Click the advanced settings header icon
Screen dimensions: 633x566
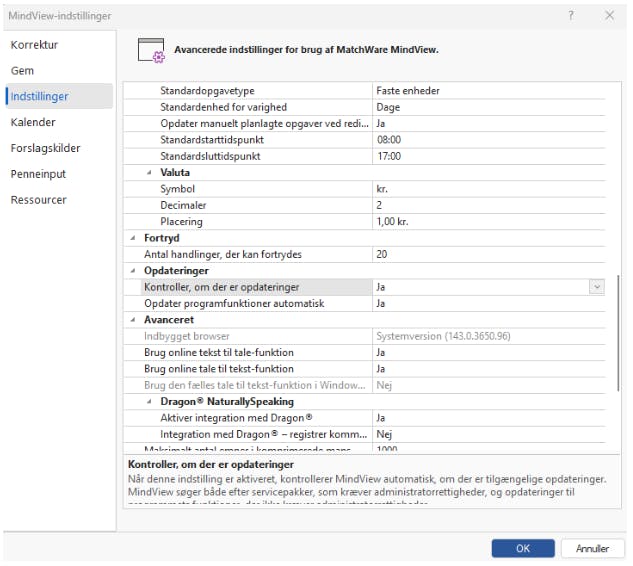(151, 50)
